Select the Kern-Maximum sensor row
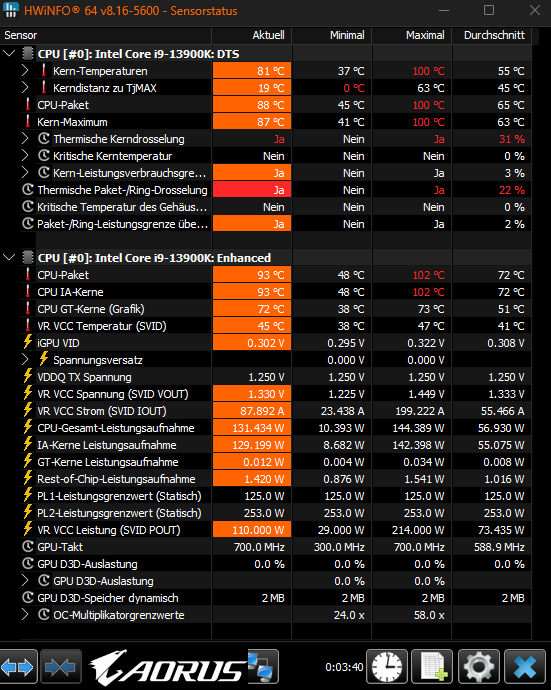 (x=276, y=122)
